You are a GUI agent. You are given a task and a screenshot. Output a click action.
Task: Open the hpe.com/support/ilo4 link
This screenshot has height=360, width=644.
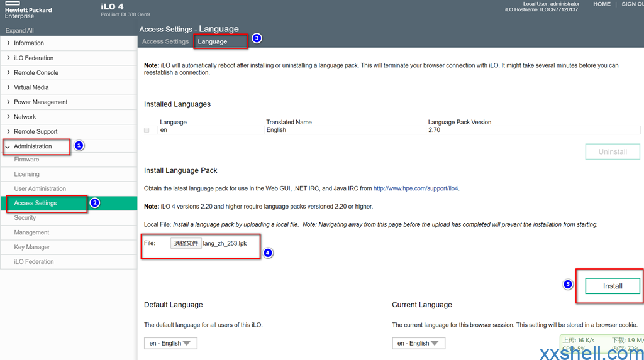click(416, 188)
